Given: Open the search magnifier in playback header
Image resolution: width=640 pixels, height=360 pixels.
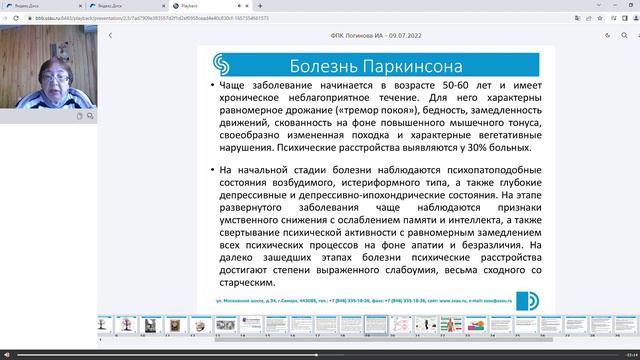Looking at the screenshot, I should (624, 36).
